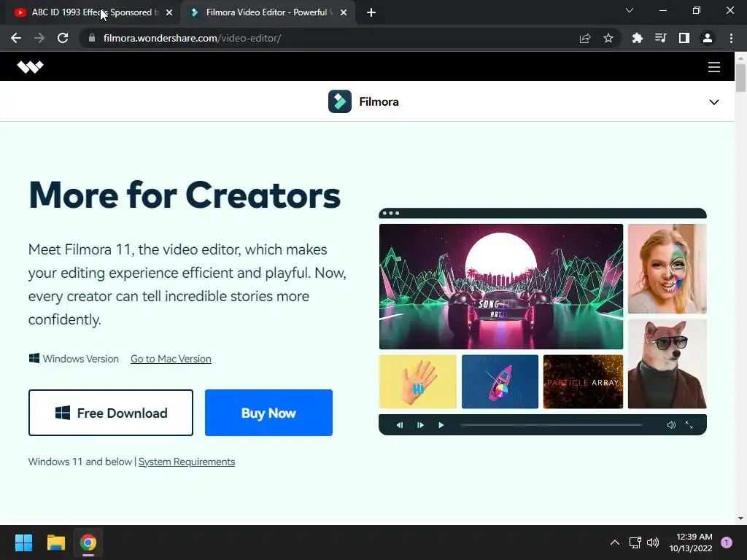Open the notification badge in taskbar
This screenshot has height=560, width=747.
click(727, 542)
